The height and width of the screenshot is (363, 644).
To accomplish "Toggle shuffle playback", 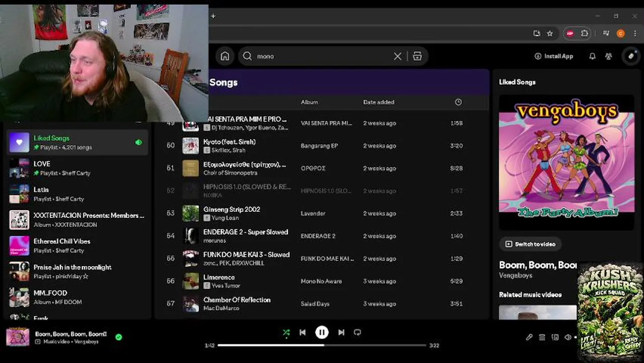I will (x=286, y=332).
